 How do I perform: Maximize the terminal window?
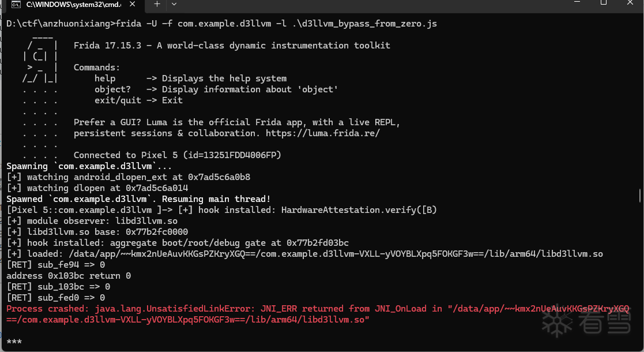pos(603,2)
